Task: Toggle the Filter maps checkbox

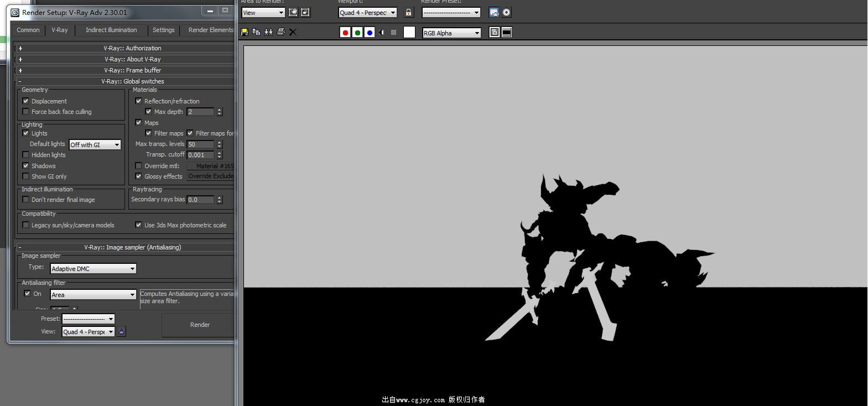Action: [148, 133]
